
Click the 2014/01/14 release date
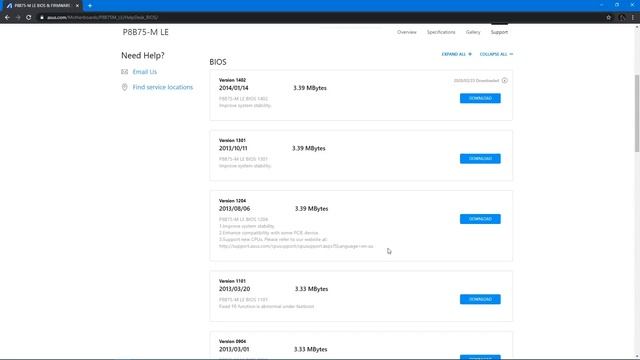pos(233,88)
